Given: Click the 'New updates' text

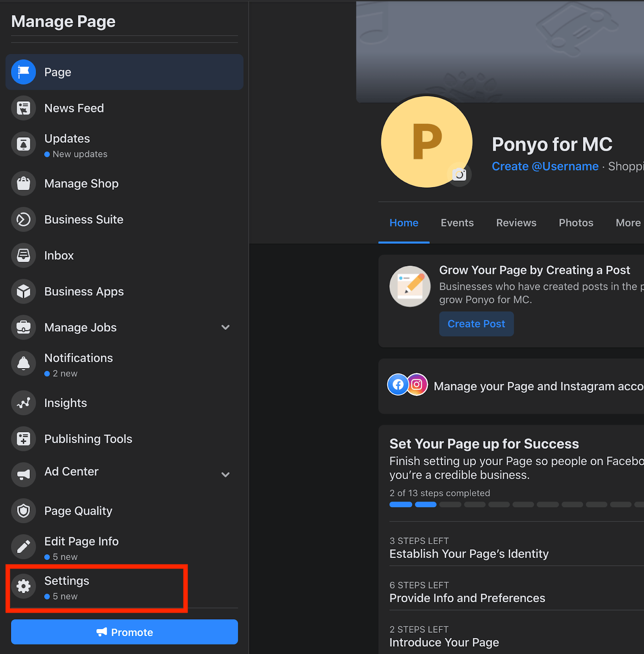Looking at the screenshot, I should pos(80,155).
